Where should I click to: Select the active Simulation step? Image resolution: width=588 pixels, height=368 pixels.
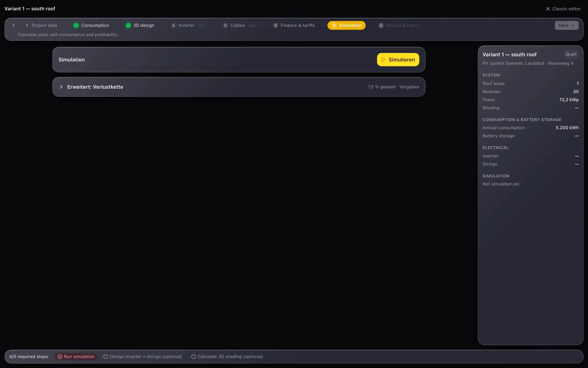coord(346,25)
